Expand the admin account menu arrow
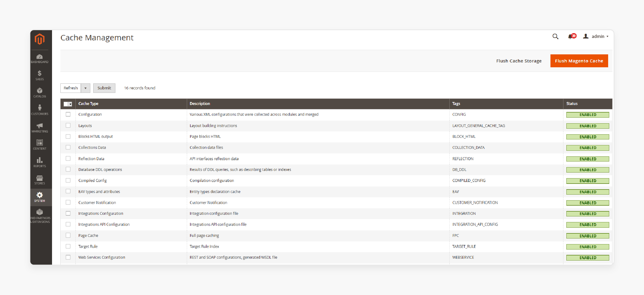 click(x=608, y=36)
